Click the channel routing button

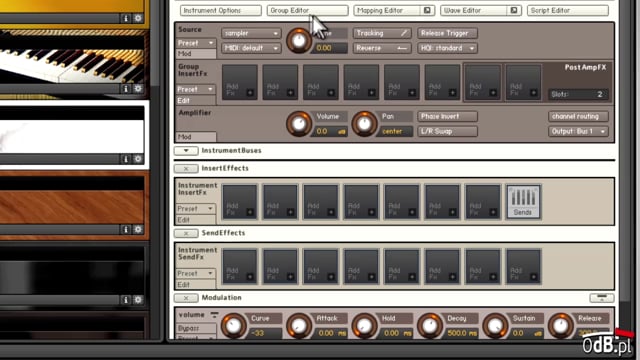[x=578, y=116]
